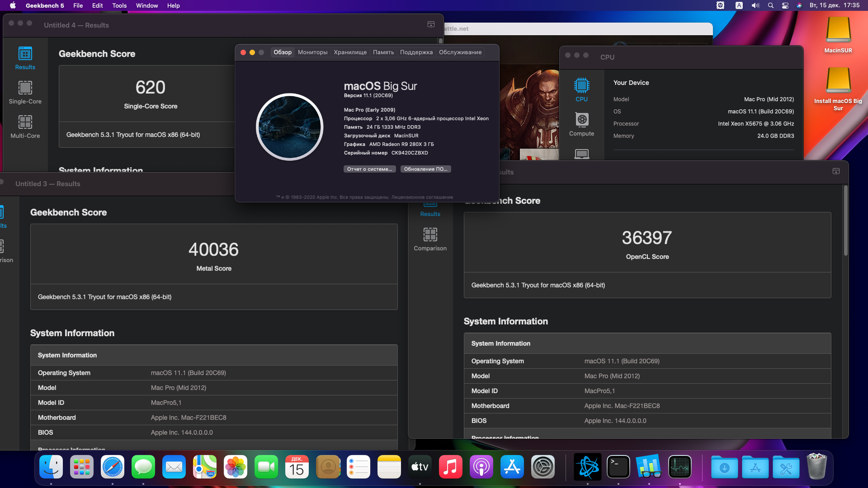
Task: Select the CPU icon in the CPU window
Action: click(581, 86)
